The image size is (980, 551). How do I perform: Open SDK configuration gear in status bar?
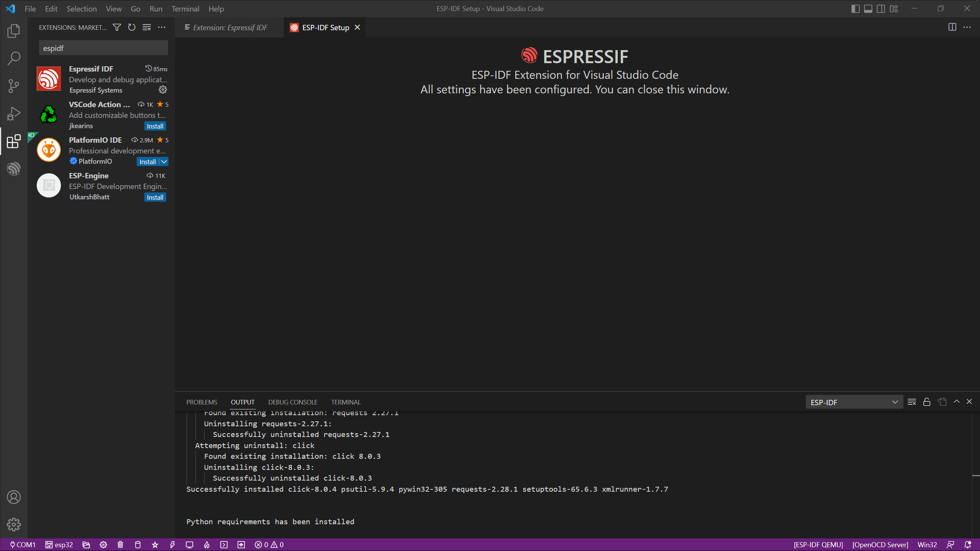[x=103, y=544]
